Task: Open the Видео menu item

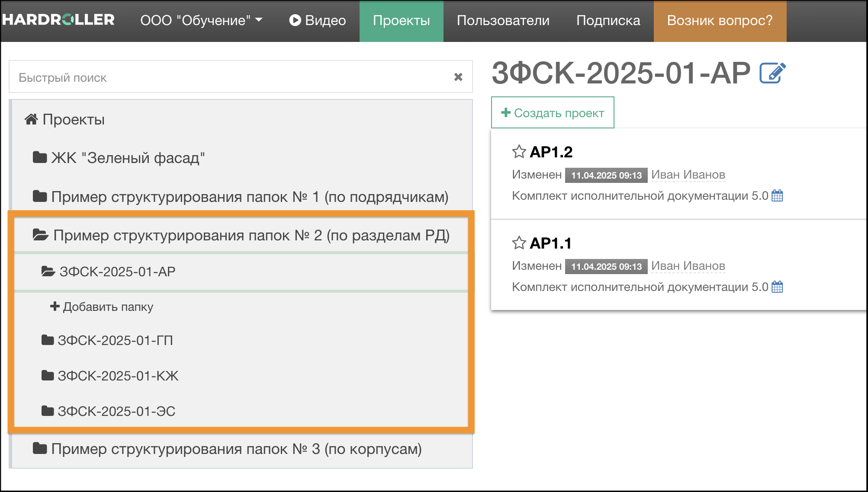Action: [x=318, y=20]
